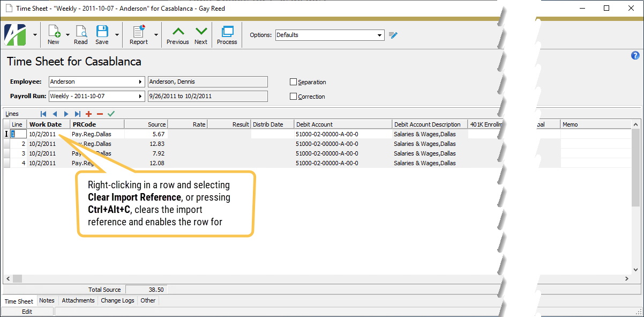Open the Change Logs tab
Image resolution: width=644 pixels, height=317 pixels.
117,301
